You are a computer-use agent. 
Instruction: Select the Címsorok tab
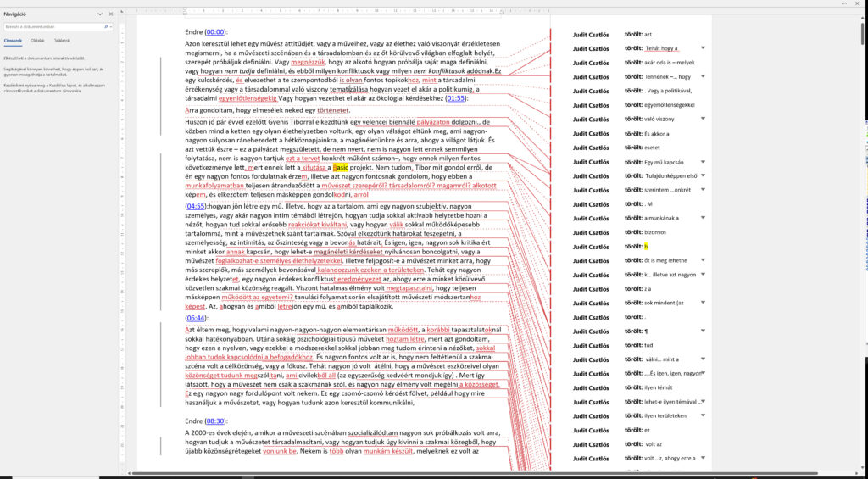pyautogui.click(x=14, y=40)
